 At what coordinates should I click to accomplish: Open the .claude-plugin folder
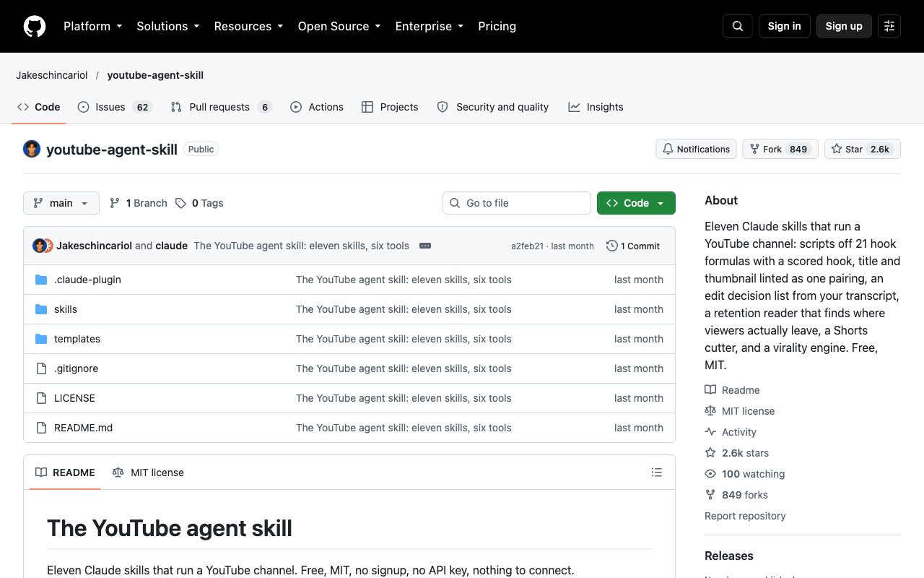87,280
